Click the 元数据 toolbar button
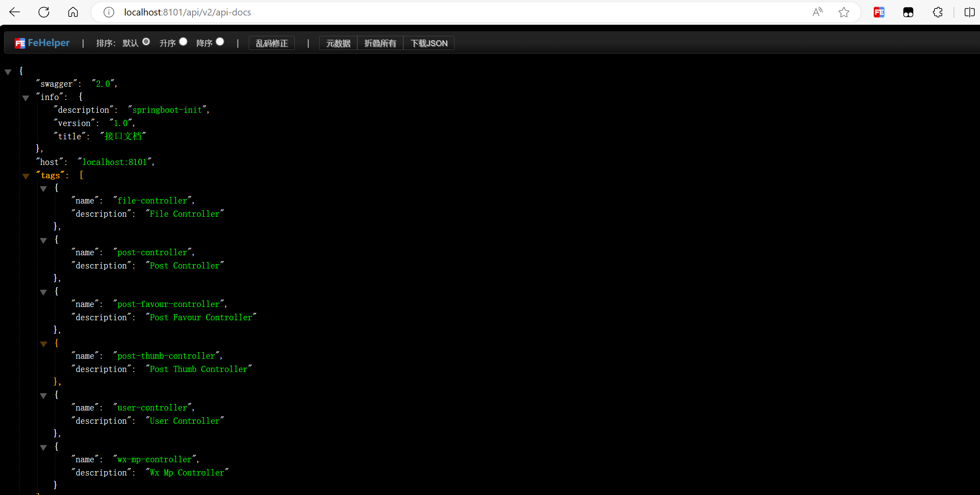980x495 pixels. pos(338,43)
